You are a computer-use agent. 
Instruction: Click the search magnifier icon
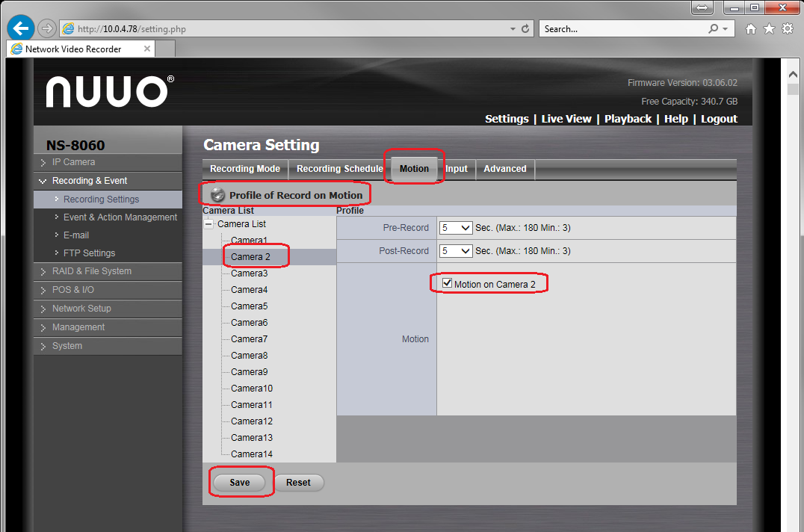pos(713,29)
